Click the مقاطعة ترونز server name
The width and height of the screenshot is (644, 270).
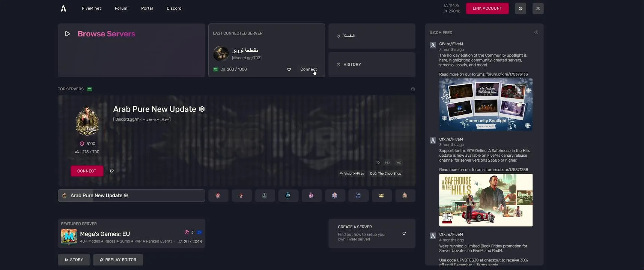(x=245, y=50)
